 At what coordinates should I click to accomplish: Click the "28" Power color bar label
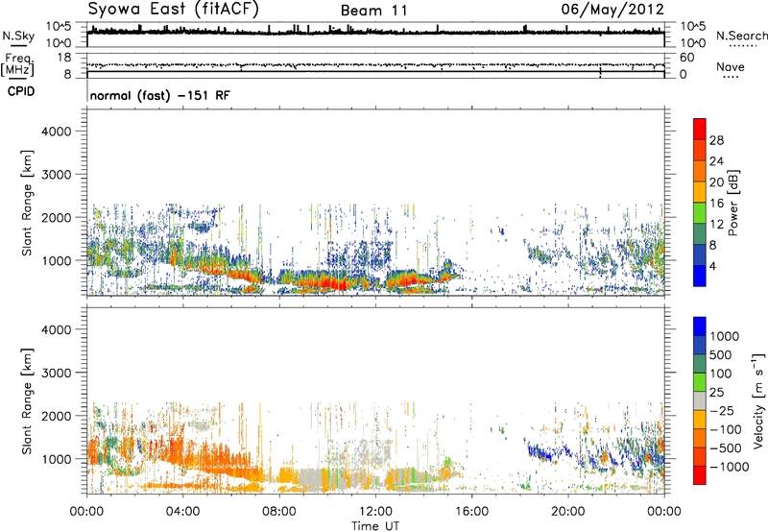point(716,140)
